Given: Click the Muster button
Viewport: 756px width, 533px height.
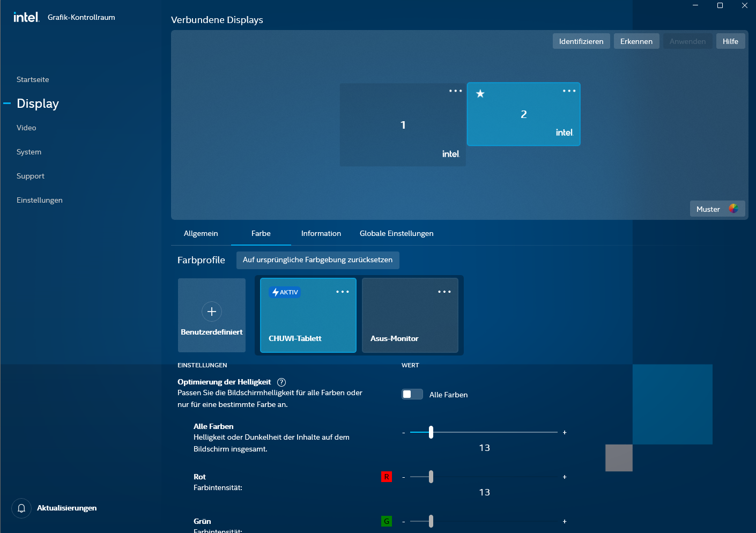Looking at the screenshot, I should [x=717, y=209].
